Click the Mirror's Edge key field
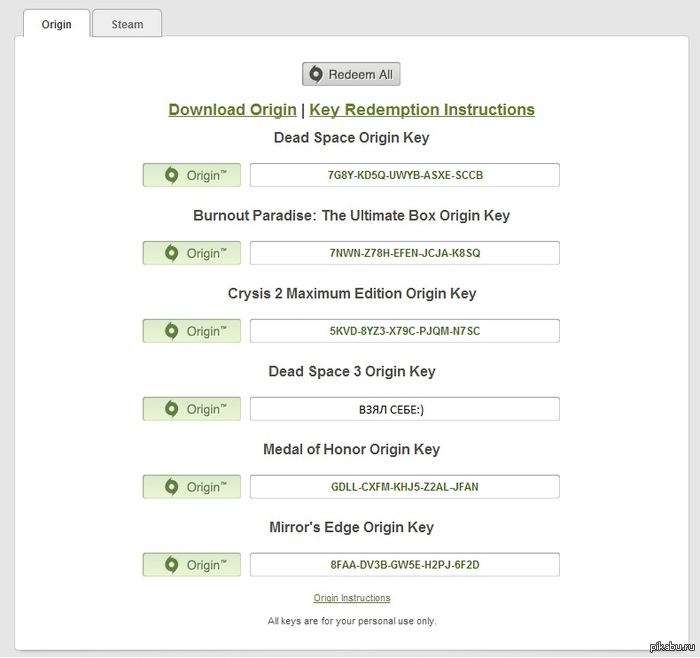The width and height of the screenshot is (700, 658). (x=405, y=565)
